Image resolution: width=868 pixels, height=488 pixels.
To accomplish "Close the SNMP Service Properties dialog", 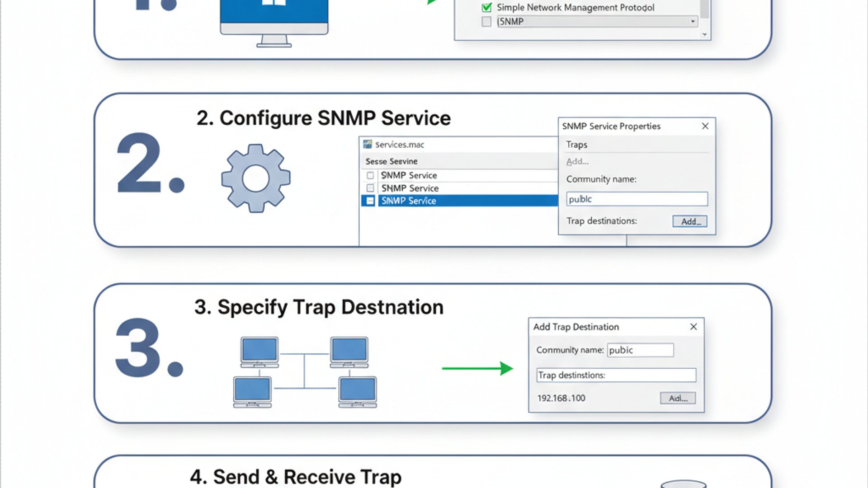I will click(x=705, y=126).
